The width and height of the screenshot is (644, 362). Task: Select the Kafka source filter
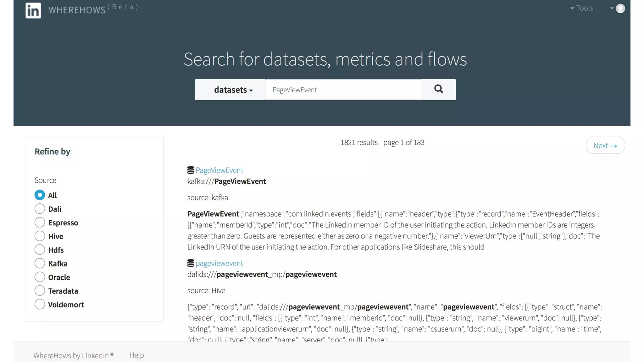(x=40, y=263)
